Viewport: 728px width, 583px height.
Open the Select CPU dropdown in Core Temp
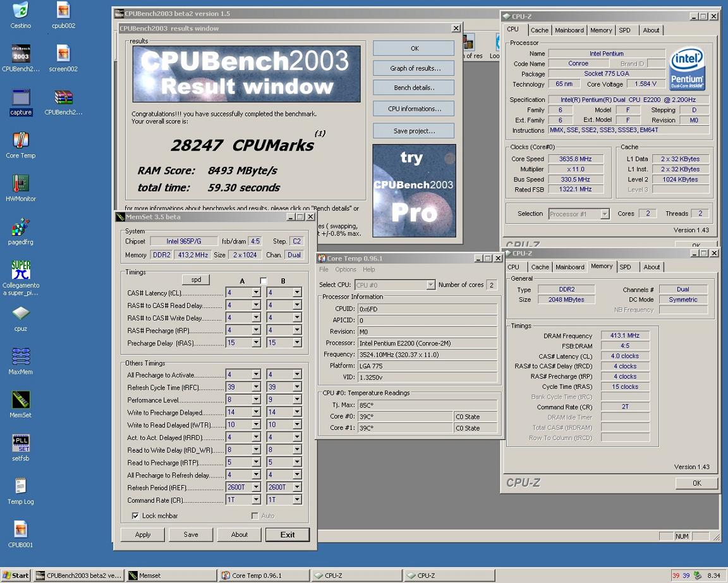coord(430,285)
